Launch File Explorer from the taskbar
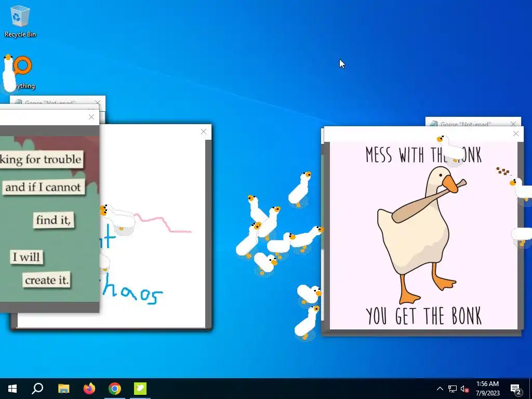 click(63, 389)
